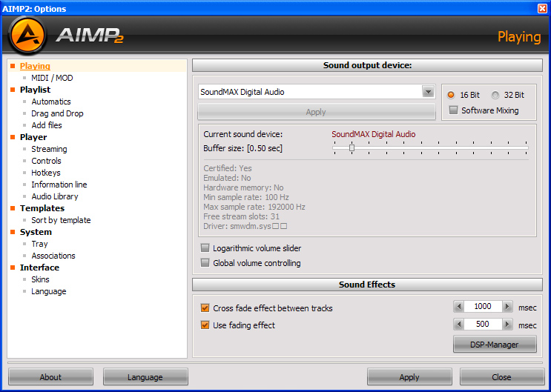
Task: Open Streaming settings
Action: tap(49, 149)
